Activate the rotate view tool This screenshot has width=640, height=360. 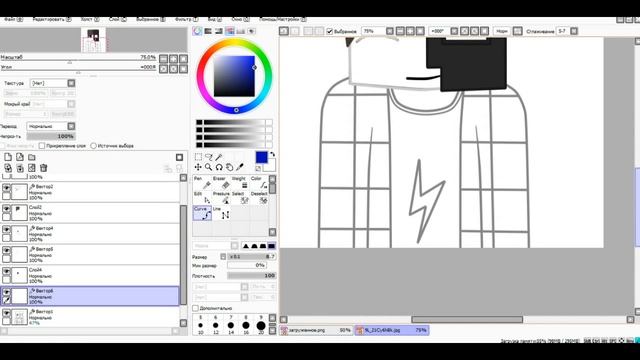[219, 167]
